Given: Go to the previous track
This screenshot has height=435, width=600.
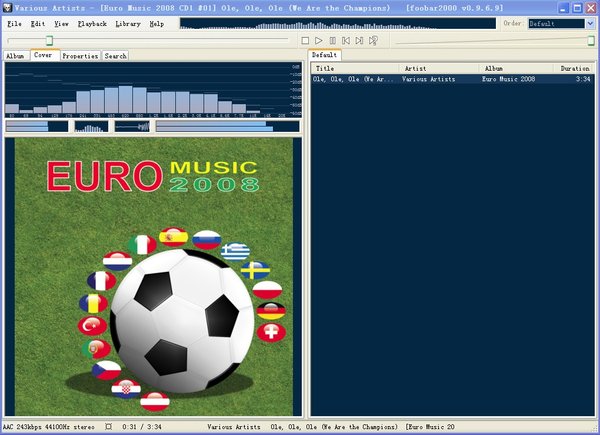Looking at the screenshot, I should pyautogui.click(x=346, y=41).
